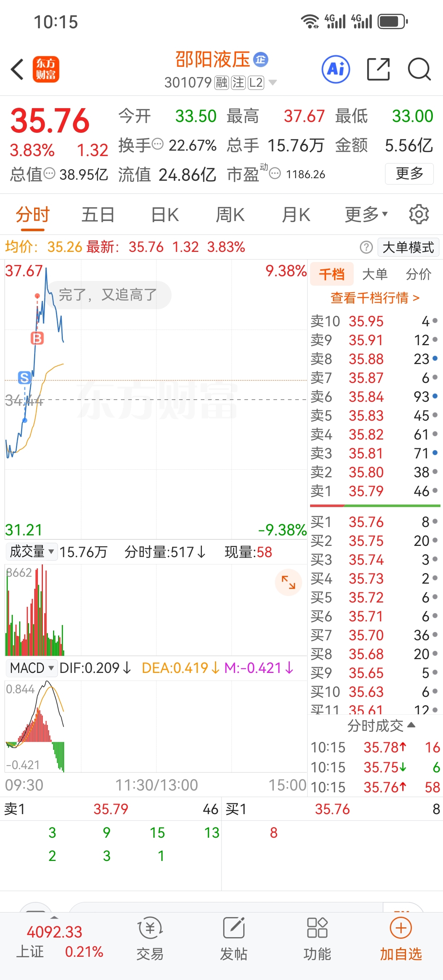Tap the info icon beside 换手
This screenshot has height=980, width=443.
tap(158, 144)
